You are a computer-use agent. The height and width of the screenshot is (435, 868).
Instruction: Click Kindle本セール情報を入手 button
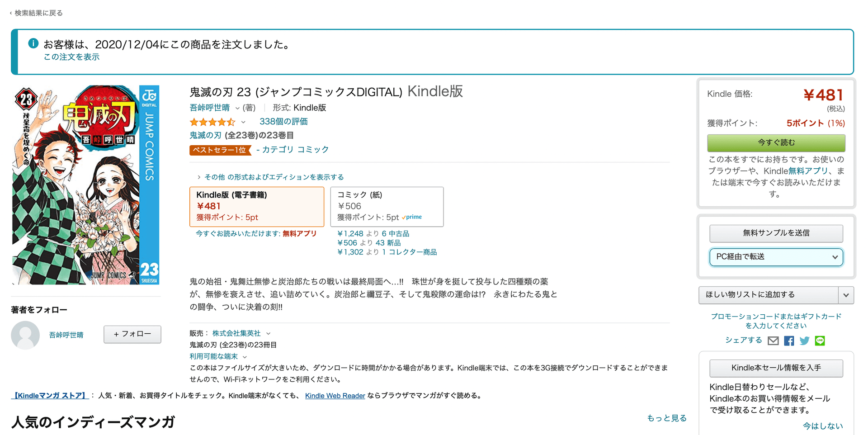pyautogui.click(x=776, y=368)
